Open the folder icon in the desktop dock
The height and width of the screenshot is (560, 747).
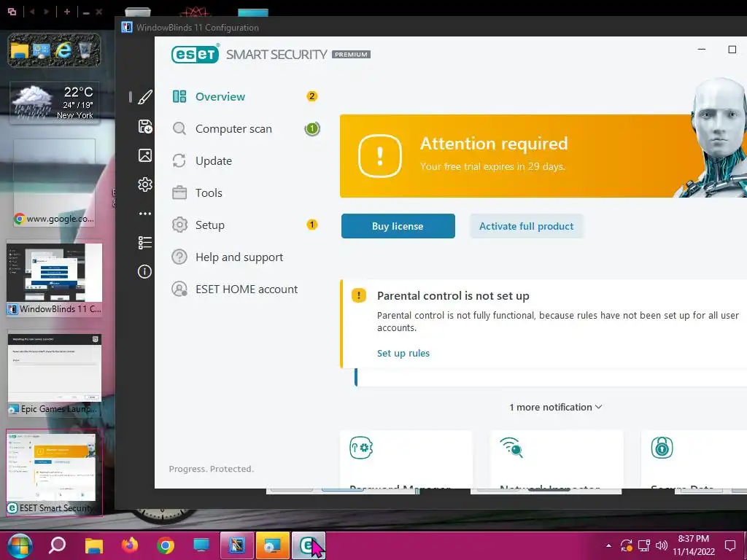tap(20, 50)
